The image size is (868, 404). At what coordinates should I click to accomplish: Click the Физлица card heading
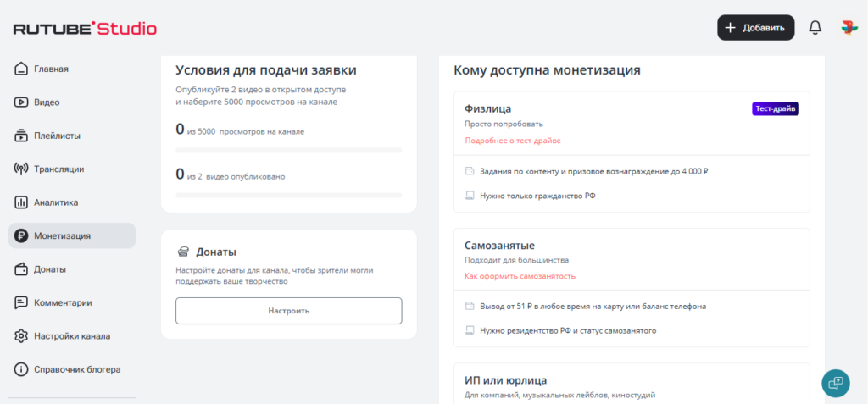click(487, 109)
